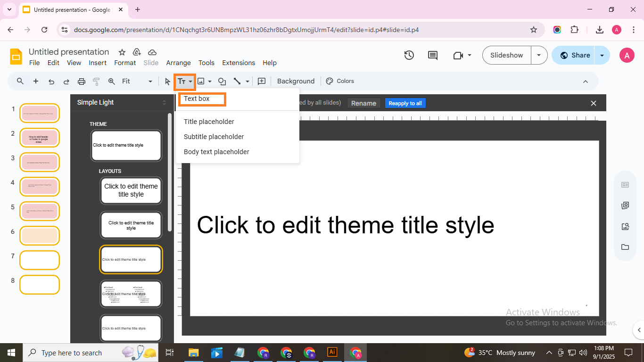
Task: Open the Colors theme palette
Action: pos(340,81)
